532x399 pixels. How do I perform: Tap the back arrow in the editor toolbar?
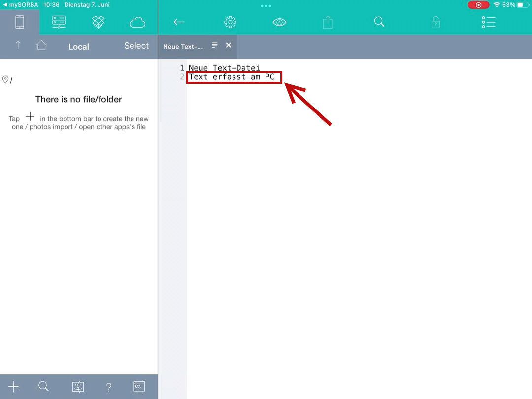click(179, 22)
